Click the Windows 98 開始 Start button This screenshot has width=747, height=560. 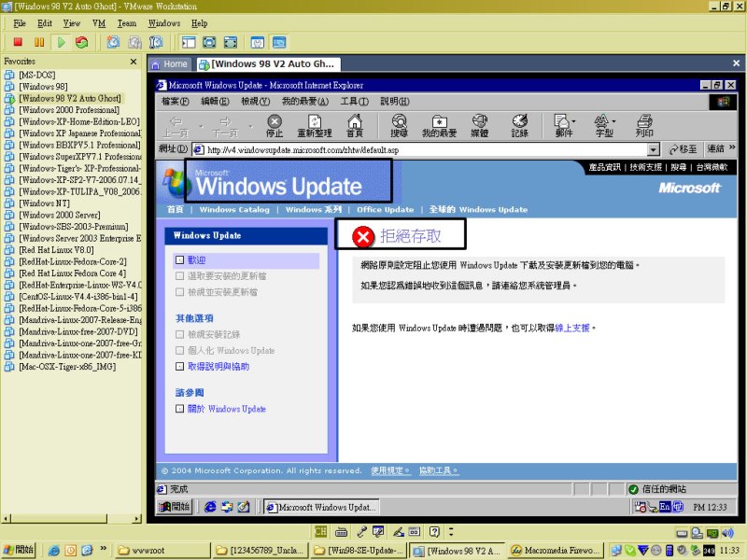(x=175, y=507)
